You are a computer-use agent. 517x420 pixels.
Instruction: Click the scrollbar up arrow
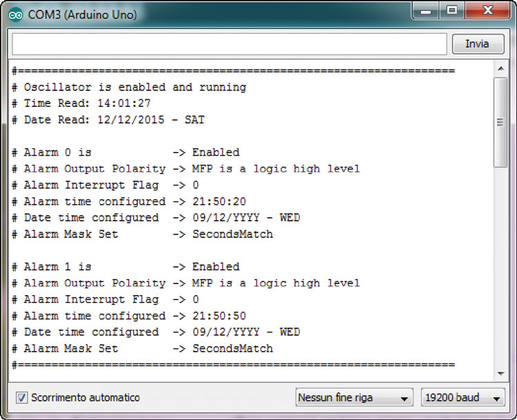click(x=500, y=69)
